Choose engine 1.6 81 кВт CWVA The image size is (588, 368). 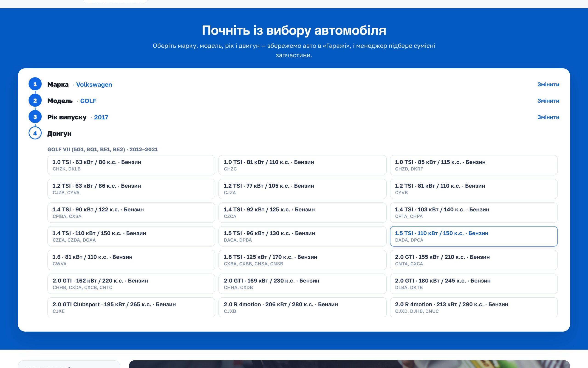(131, 260)
